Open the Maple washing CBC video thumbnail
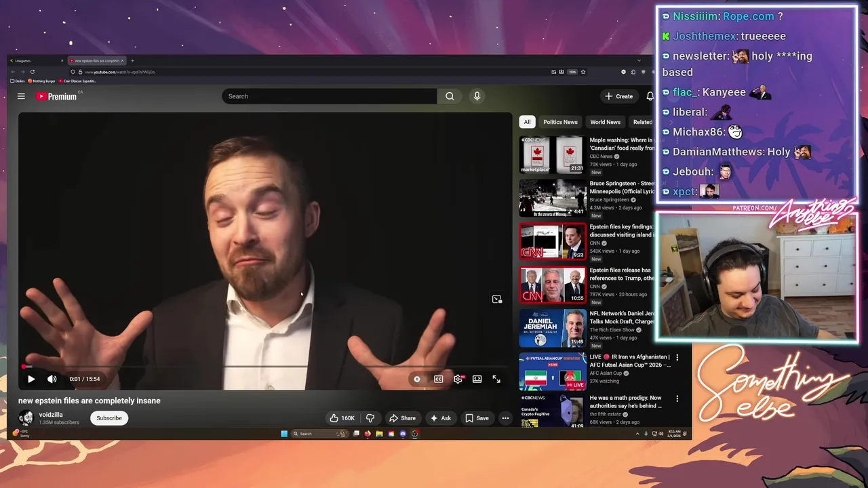This screenshot has height=488, width=868. 553,155
